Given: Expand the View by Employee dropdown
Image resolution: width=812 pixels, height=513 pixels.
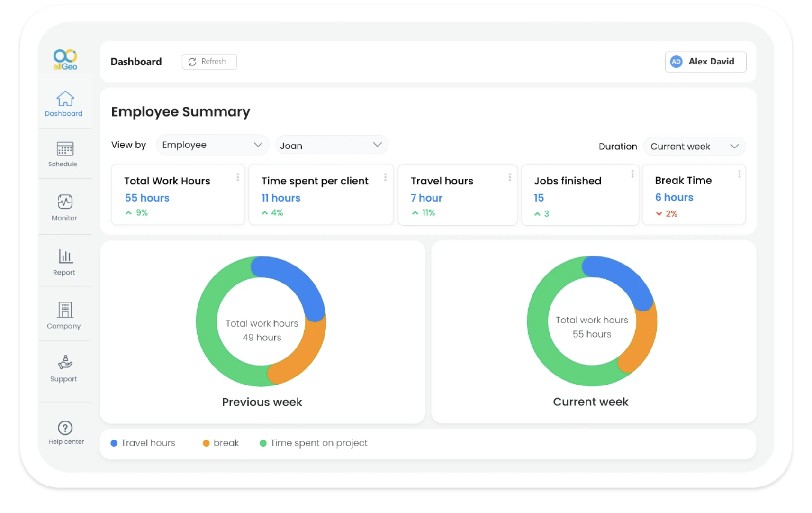Looking at the screenshot, I should [x=212, y=145].
